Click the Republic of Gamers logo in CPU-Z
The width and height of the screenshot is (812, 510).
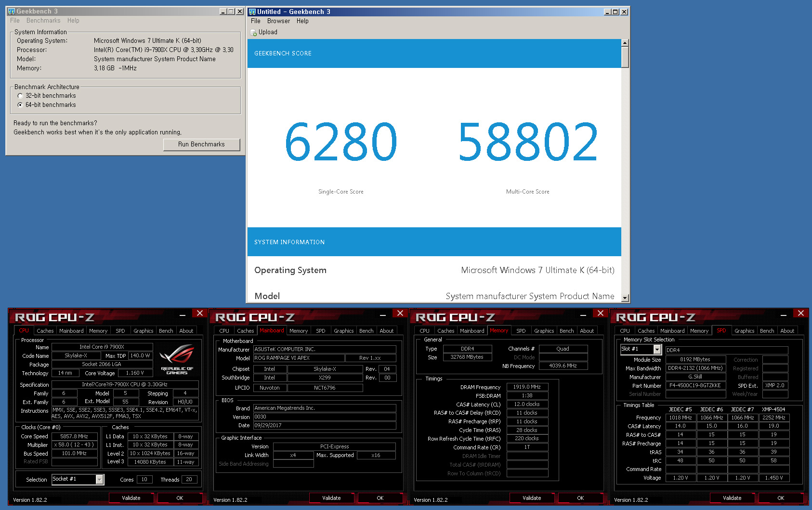point(177,359)
